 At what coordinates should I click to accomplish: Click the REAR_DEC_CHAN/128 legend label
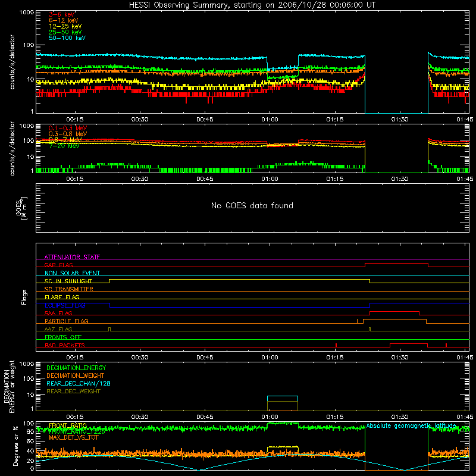[x=79, y=383]
